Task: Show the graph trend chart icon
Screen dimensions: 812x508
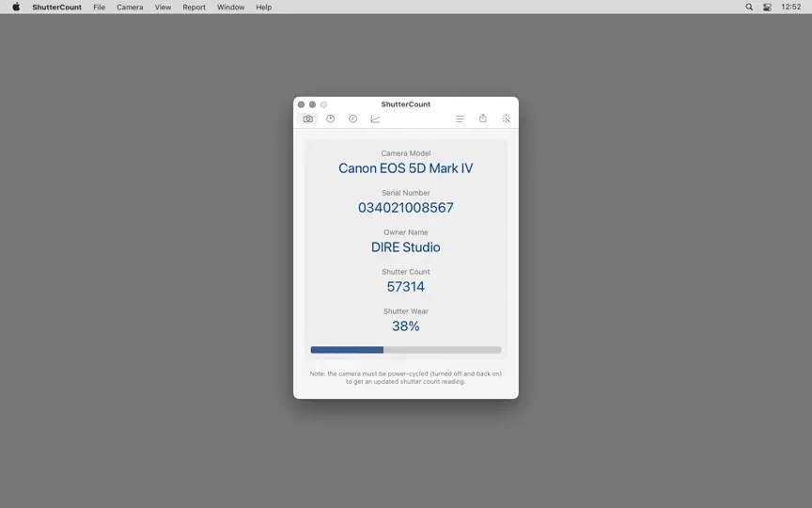Action: (375, 119)
